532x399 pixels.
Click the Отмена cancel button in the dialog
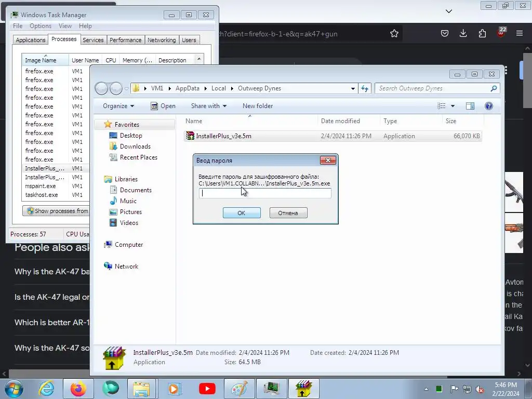(288, 212)
